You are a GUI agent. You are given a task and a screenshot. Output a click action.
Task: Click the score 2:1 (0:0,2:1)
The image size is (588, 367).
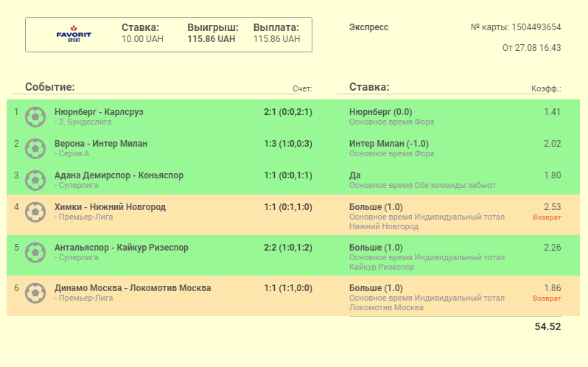(288, 112)
